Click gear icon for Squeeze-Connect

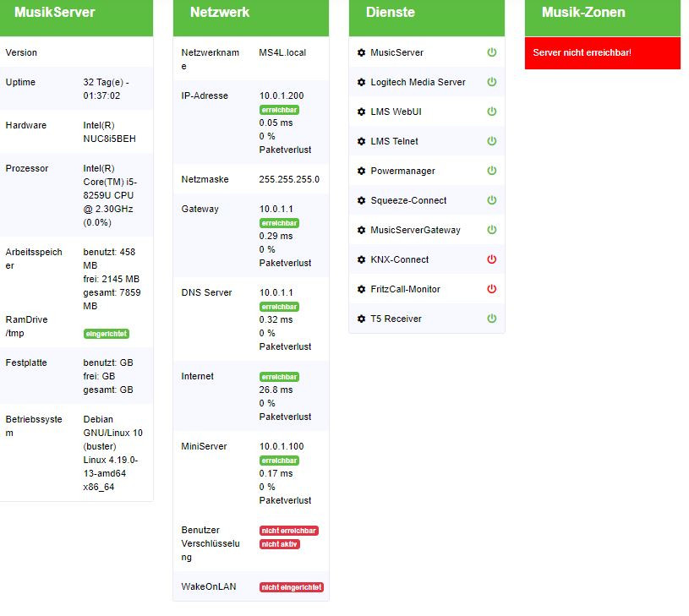tap(361, 200)
